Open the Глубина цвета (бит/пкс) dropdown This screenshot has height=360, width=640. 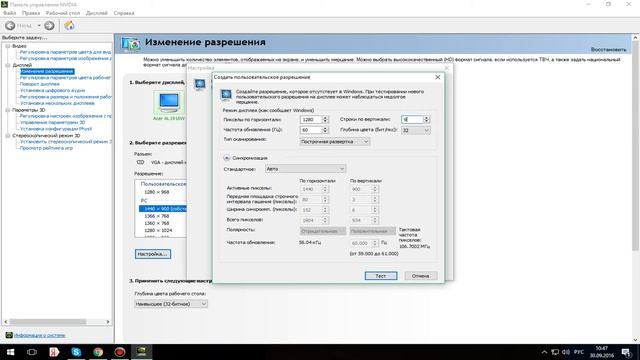click(x=416, y=130)
